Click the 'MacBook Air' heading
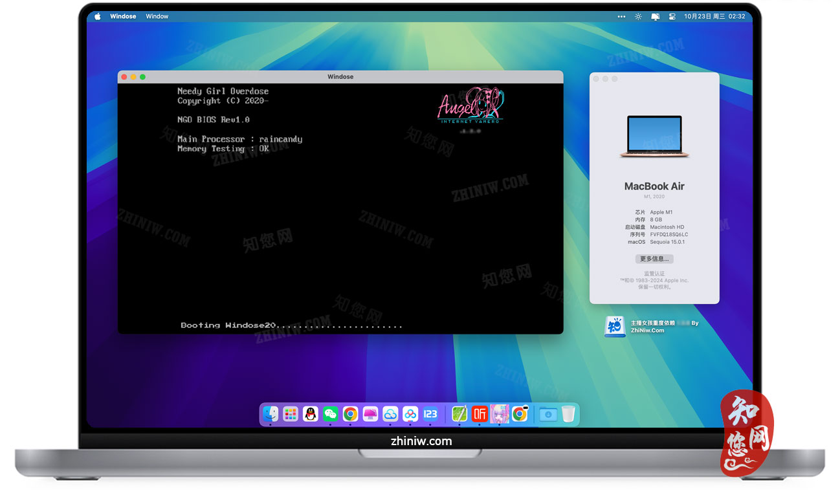 point(654,186)
